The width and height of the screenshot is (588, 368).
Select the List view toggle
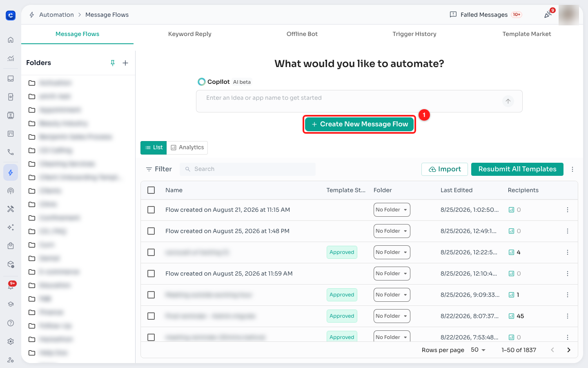[x=154, y=148]
